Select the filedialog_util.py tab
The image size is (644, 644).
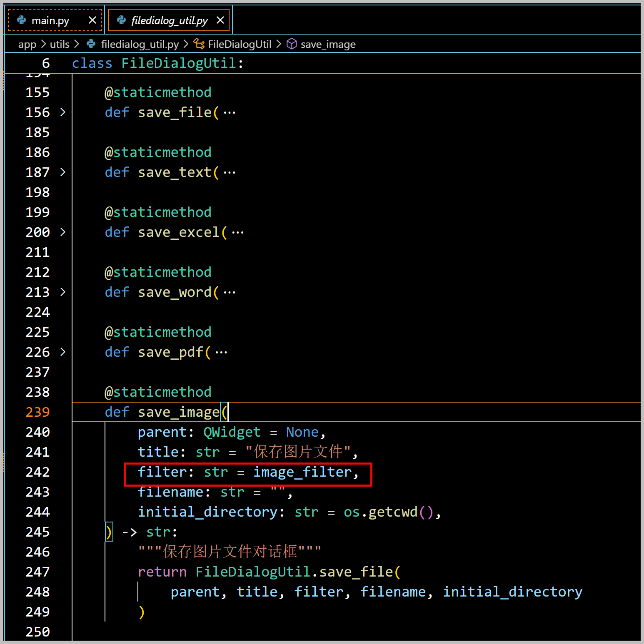click(x=169, y=20)
